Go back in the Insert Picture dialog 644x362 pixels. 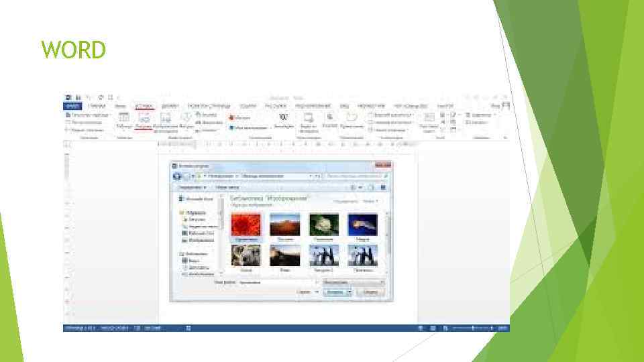coord(177,176)
